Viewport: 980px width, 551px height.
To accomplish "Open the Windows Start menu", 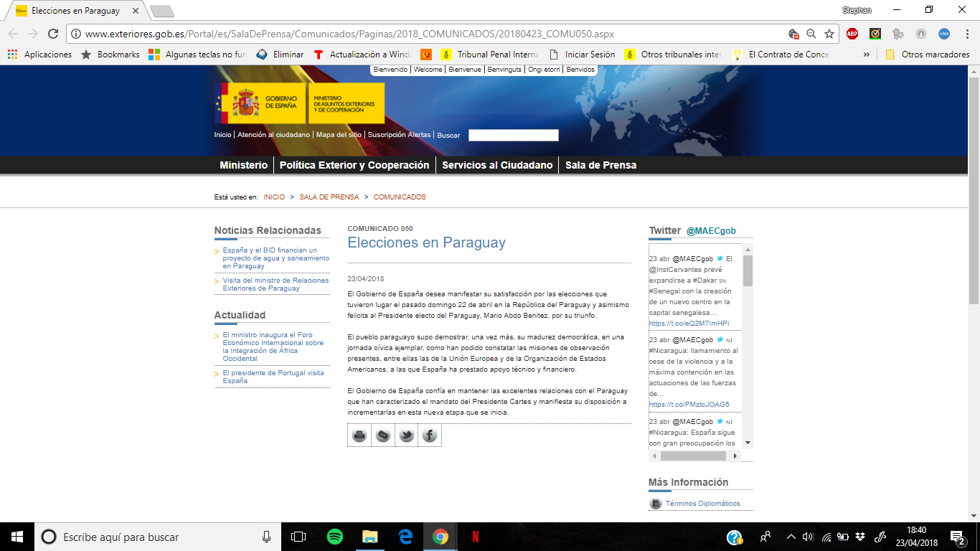I will point(17,537).
